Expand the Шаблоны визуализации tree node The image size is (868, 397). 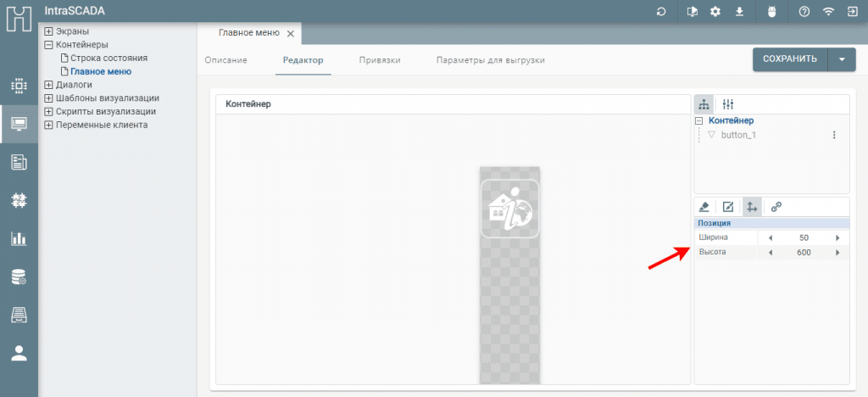[48, 98]
